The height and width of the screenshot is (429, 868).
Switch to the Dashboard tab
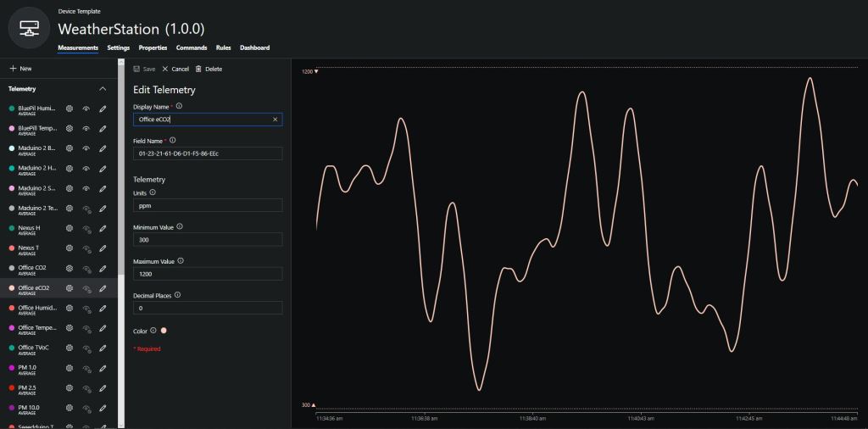pyautogui.click(x=254, y=47)
